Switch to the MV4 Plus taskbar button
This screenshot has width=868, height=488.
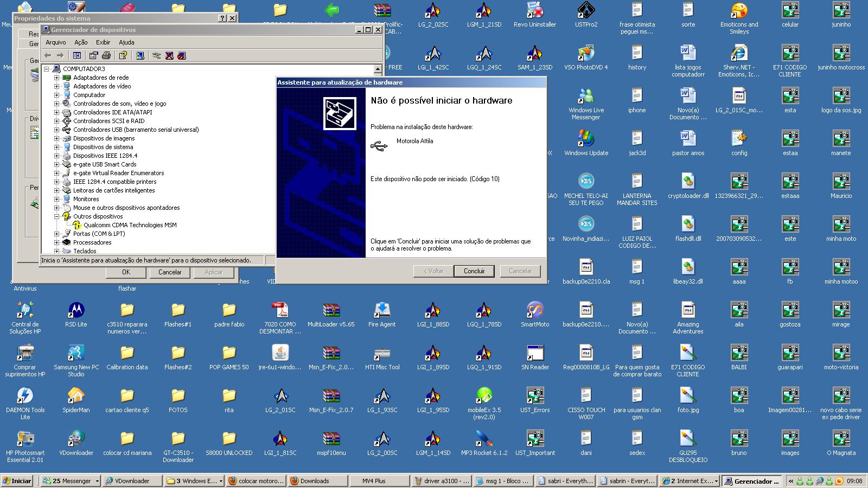tap(379, 481)
